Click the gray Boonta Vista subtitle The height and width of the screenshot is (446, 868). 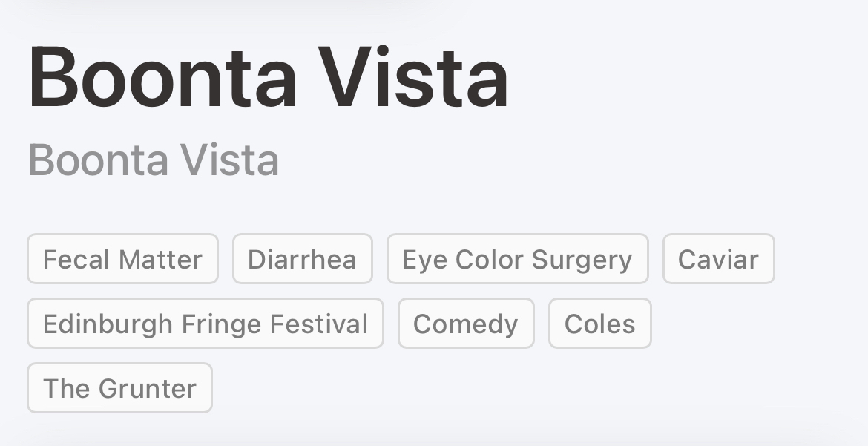tap(154, 160)
